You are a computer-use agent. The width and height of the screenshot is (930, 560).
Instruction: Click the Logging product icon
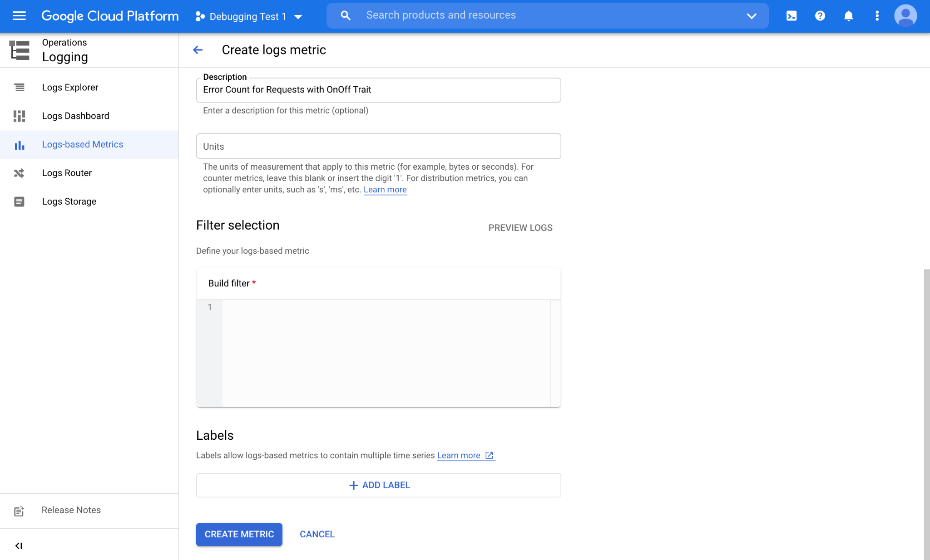(20, 50)
